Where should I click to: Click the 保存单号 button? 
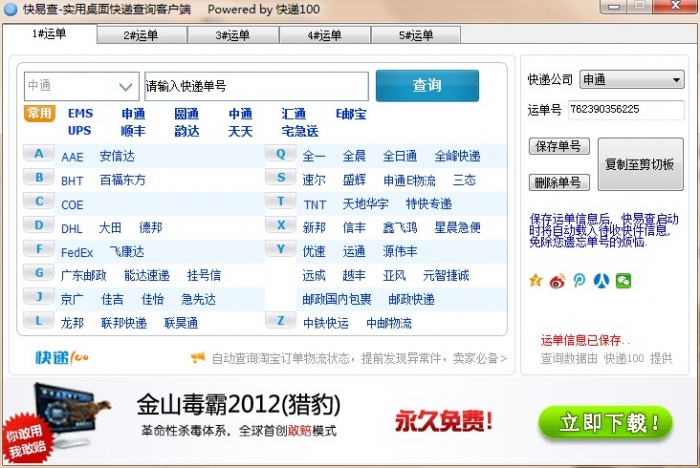pyautogui.click(x=559, y=146)
